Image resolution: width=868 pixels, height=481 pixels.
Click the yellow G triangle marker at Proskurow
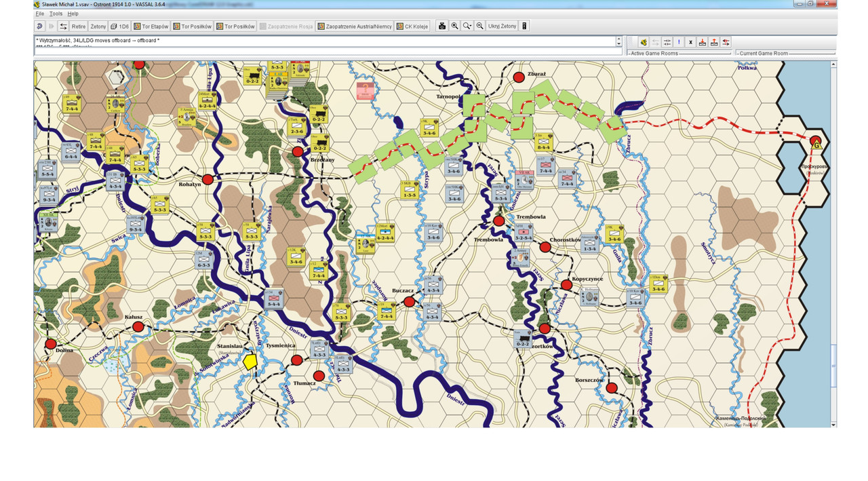coord(816,144)
